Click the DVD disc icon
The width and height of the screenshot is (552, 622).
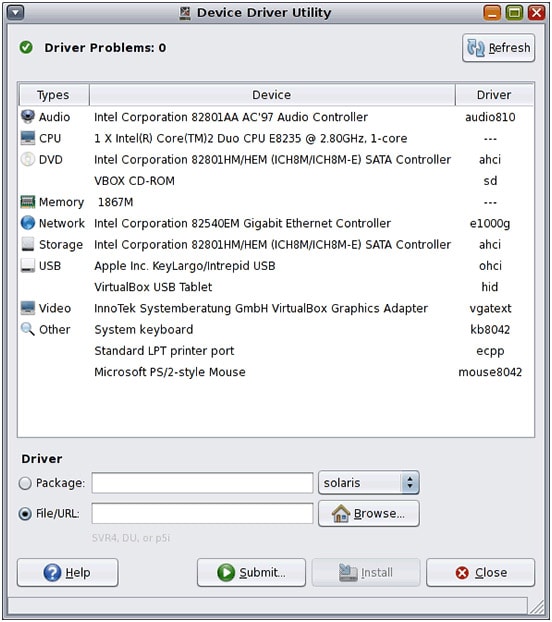click(28, 159)
